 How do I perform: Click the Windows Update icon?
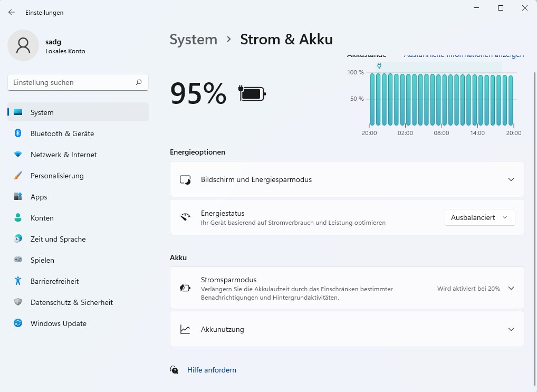18,323
